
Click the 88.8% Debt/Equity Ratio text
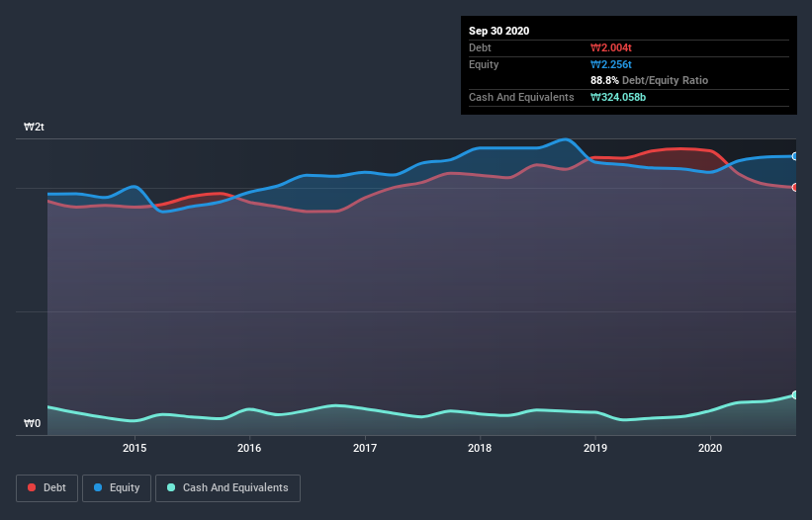point(650,80)
